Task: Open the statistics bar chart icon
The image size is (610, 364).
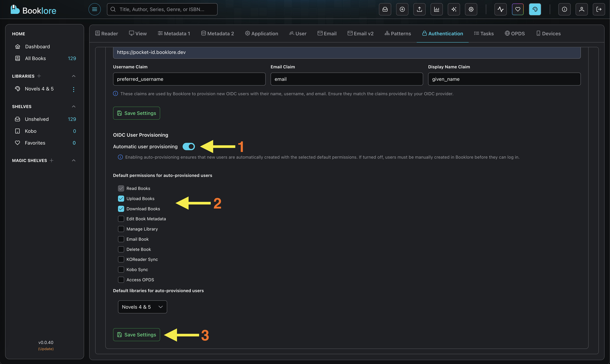Action: coord(436,9)
